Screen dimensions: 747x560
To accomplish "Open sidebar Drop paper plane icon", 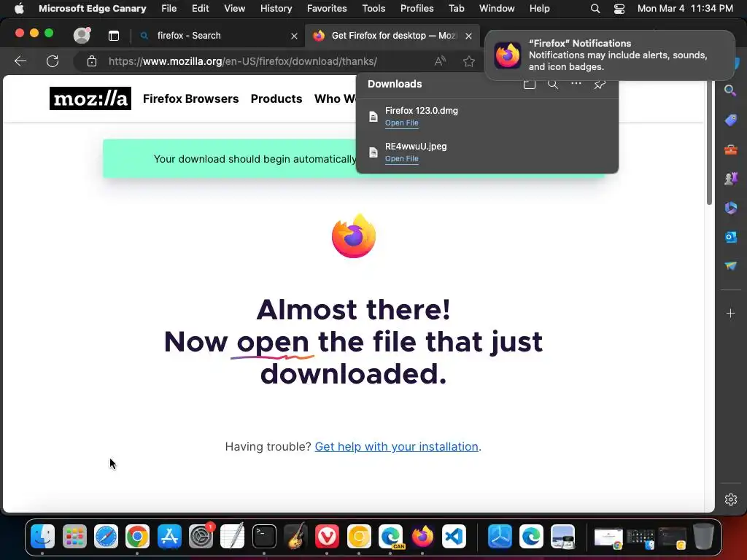I will coord(731,265).
